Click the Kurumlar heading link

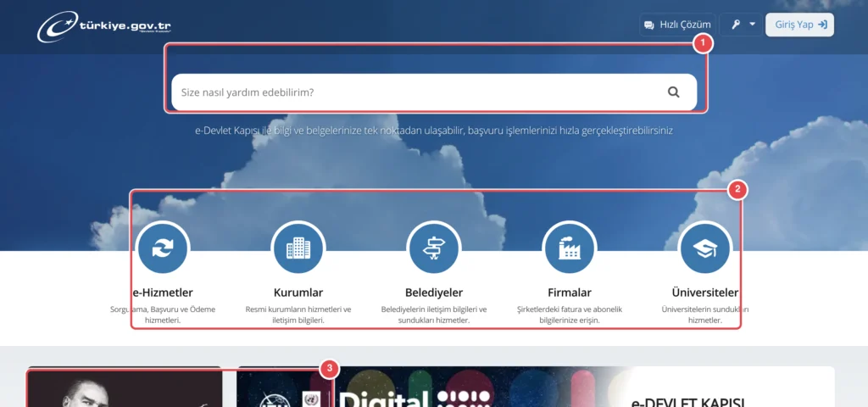click(298, 293)
